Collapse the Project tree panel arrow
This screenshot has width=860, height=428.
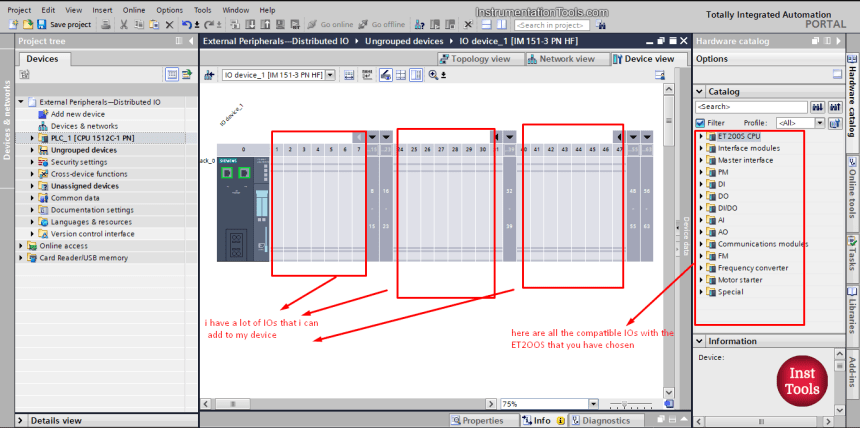tap(190, 41)
